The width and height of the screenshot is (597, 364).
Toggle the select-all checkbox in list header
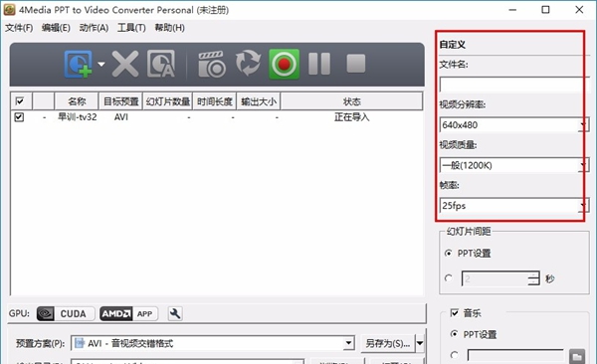(x=20, y=101)
